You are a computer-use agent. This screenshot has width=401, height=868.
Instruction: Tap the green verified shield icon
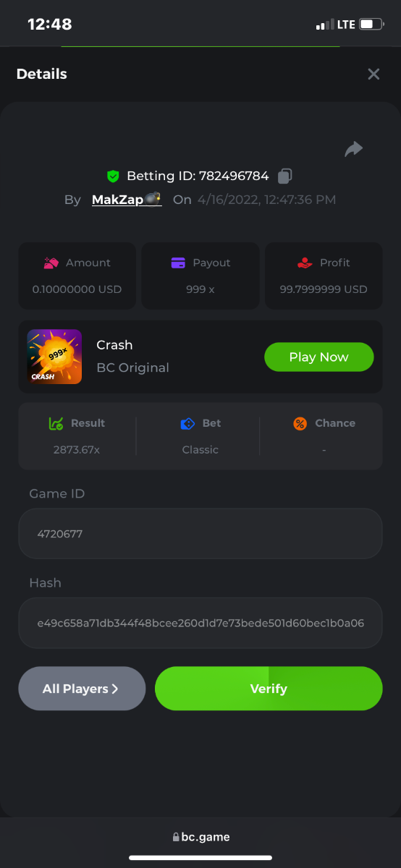click(x=113, y=176)
